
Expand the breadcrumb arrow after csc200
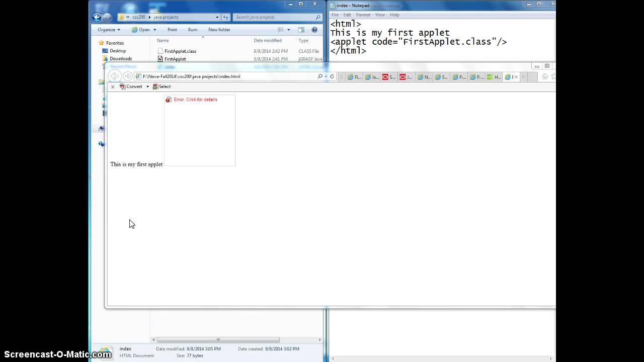pyautogui.click(x=149, y=17)
